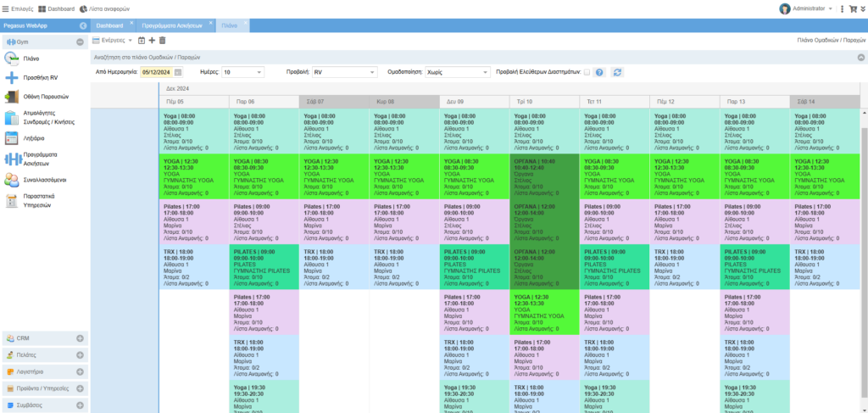Image resolution: width=868 pixels, height=413 pixels.
Task: Select the Τρί 10 day header
Action: coord(544,102)
